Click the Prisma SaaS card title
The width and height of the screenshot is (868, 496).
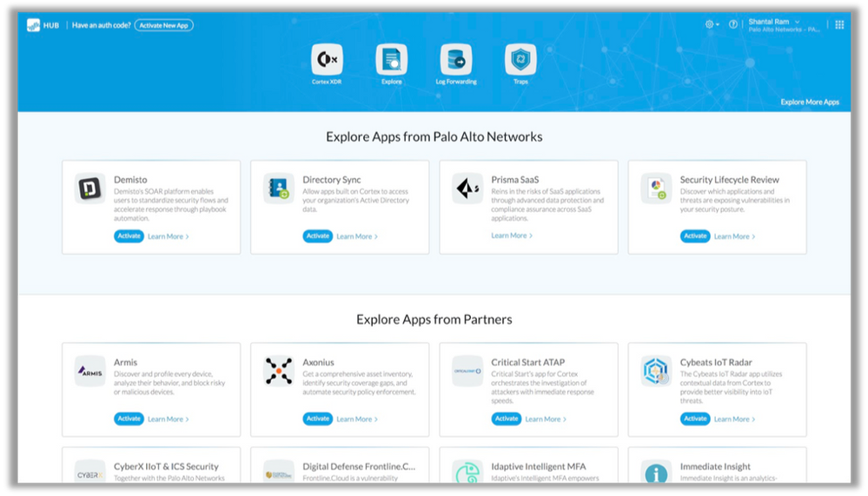[x=515, y=179]
